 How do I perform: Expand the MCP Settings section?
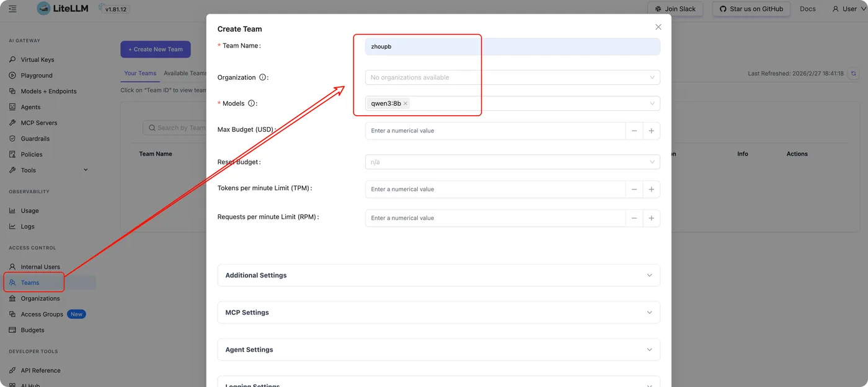pos(438,313)
